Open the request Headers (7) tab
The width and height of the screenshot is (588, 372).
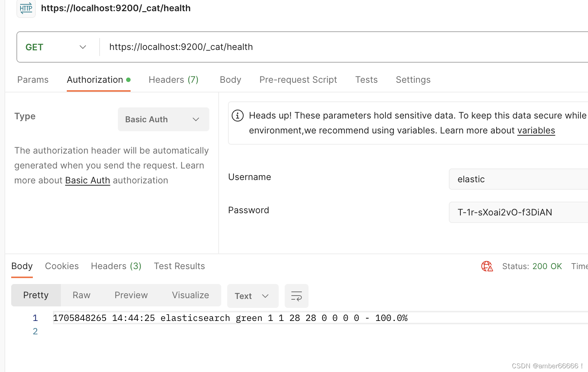(x=173, y=80)
